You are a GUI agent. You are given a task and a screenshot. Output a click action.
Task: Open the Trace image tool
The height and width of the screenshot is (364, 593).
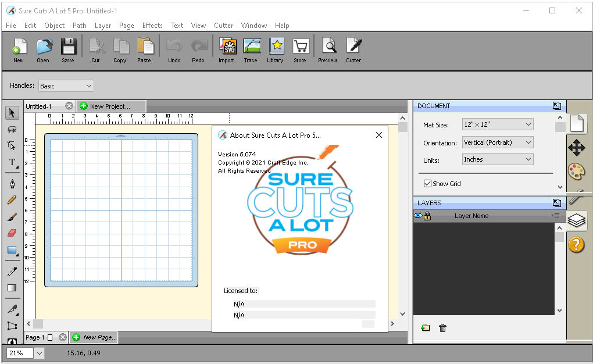coord(251,50)
